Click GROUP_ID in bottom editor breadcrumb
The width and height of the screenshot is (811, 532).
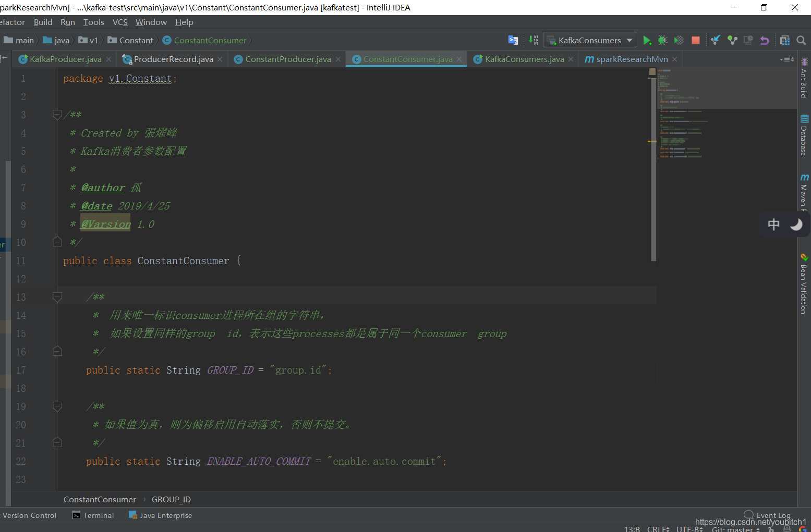[171, 499]
